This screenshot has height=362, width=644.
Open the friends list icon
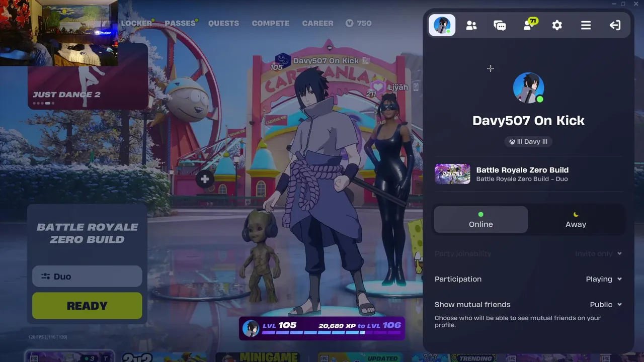coord(471,25)
